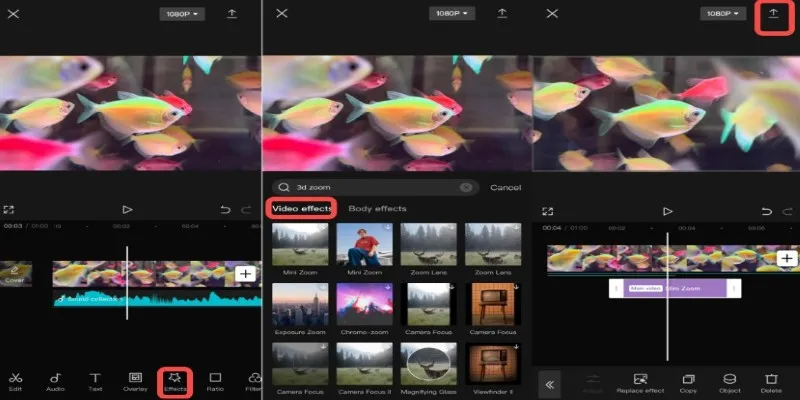Viewport: 800px width, 400px height.
Task: Close the project in the right screen
Action: (552, 14)
